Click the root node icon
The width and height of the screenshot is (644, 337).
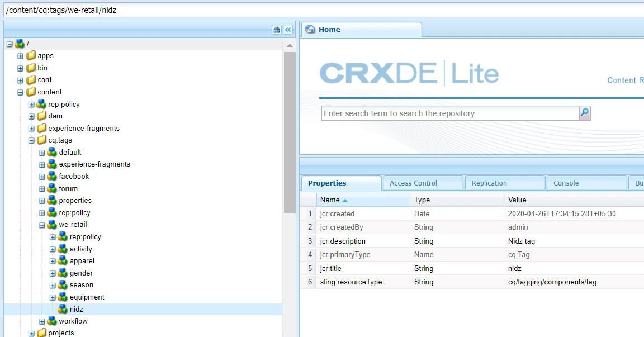20,44
